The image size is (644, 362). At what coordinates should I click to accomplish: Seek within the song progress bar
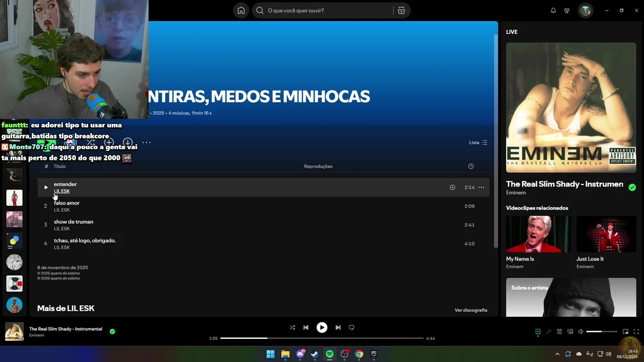pyautogui.click(x=322, y=338)
